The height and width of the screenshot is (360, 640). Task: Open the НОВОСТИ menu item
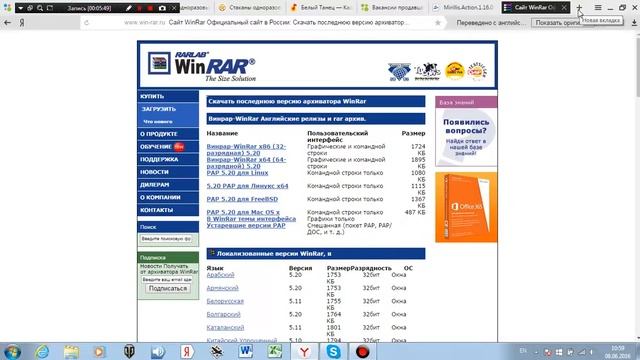coord(168,172)
